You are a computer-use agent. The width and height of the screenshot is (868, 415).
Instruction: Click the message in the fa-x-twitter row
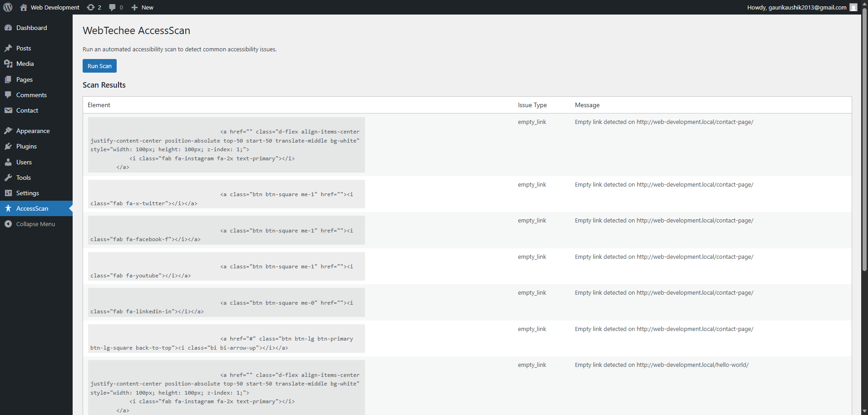pos(664,185)
